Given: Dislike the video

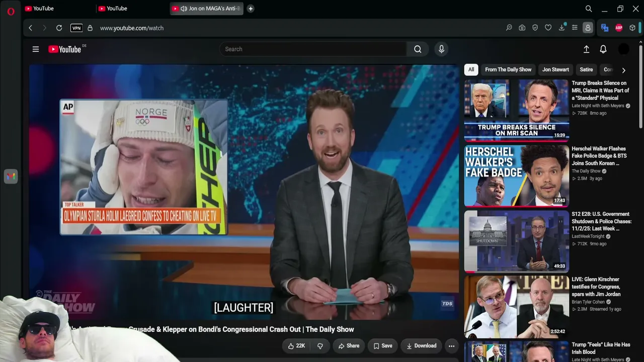Looking at the screenshot, I should tap(320, 346).
